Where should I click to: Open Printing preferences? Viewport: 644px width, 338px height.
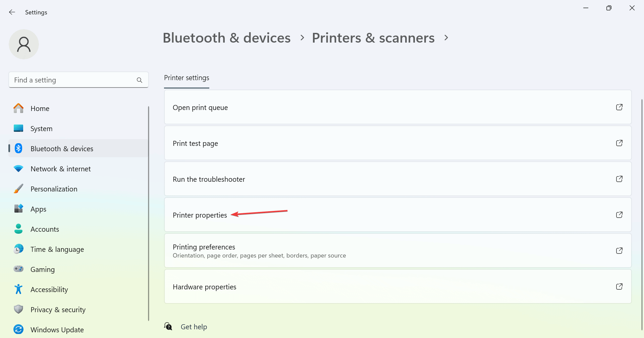[398, 250]
